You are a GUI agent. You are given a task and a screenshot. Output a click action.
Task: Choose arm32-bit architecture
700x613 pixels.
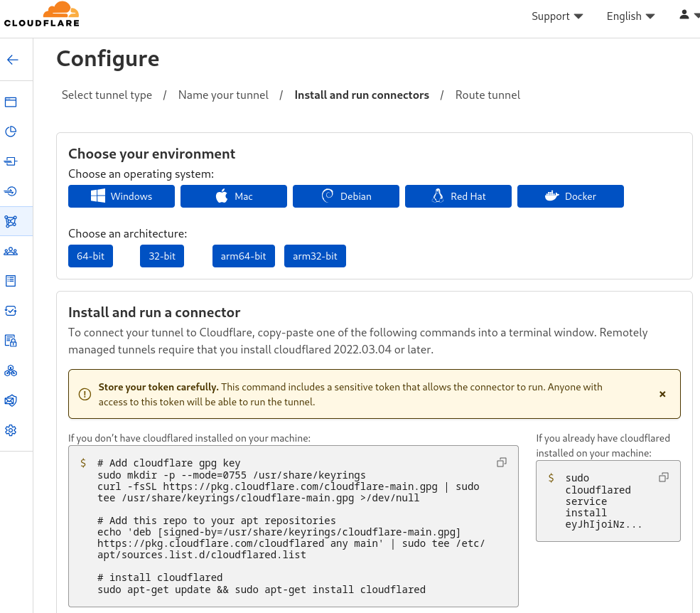[x=316, y=256]
